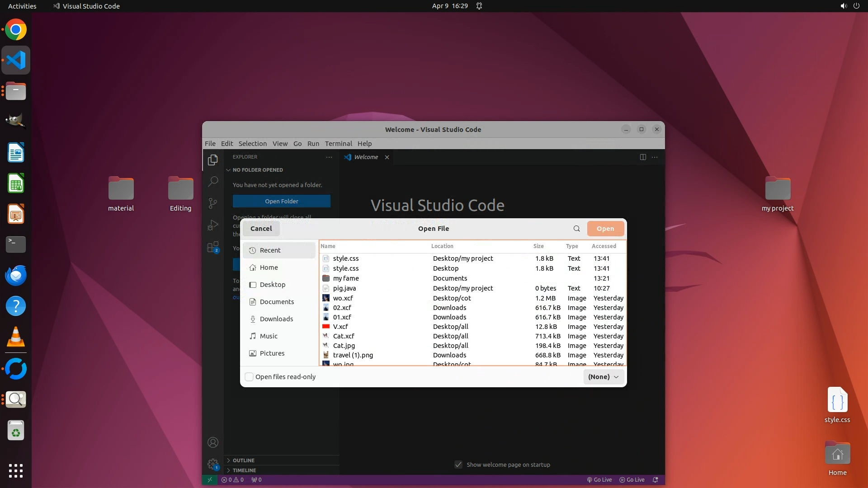868x488 pixels.
Task: Enable Open files read-only checkbox
Action: (x=249, y=377)
